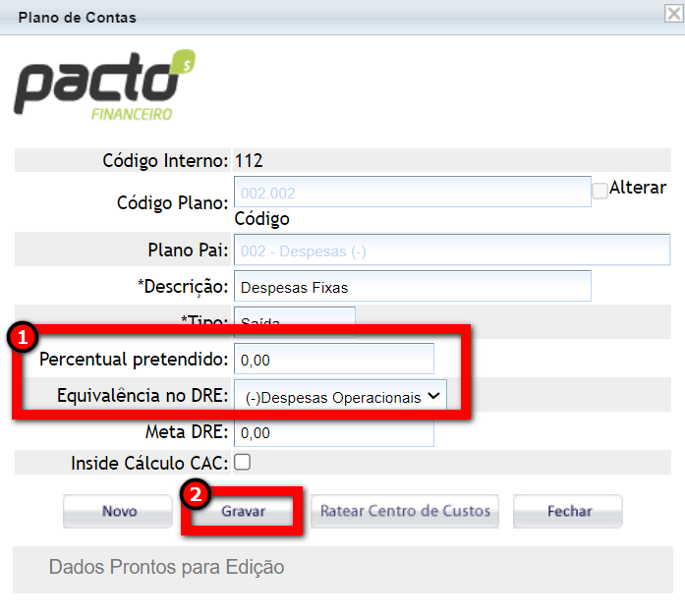Enable the Alterar Código checkbox
This screenshot has height=616, width=685.
tap(599, 192)
